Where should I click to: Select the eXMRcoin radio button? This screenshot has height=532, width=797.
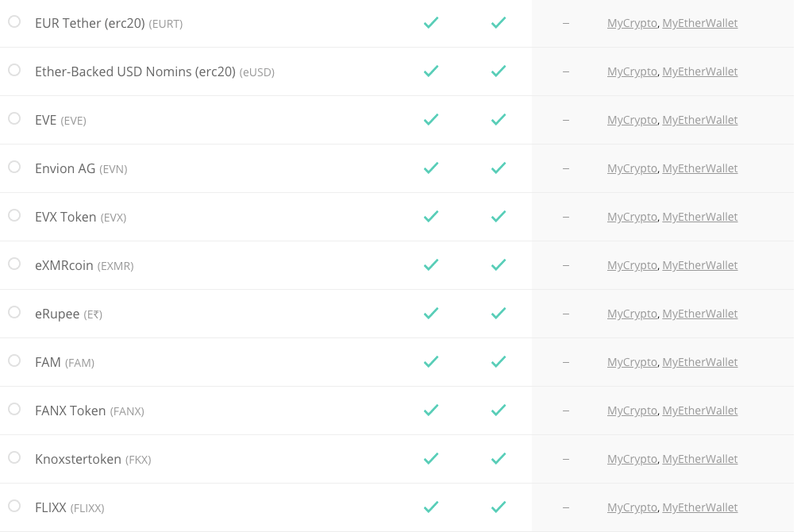14,264
